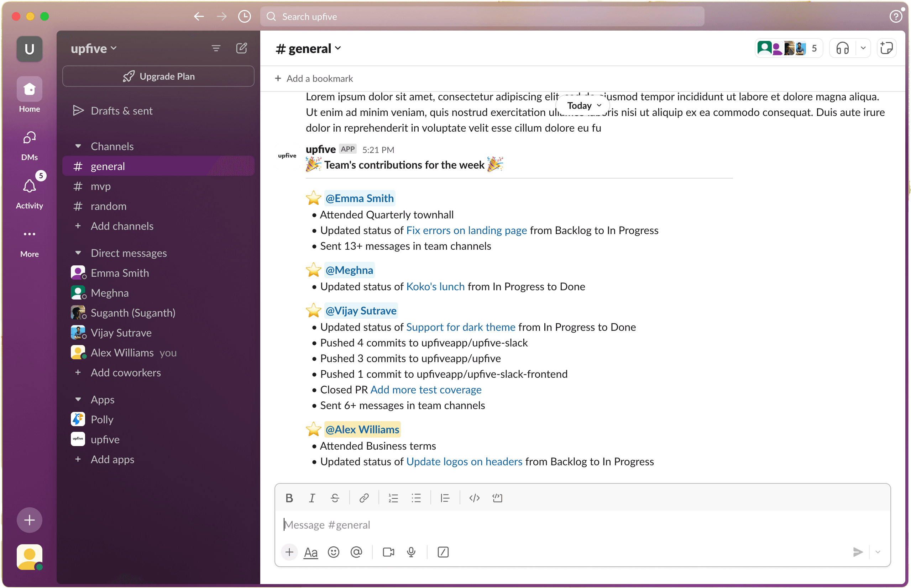Insert a link in message
Image resolution: width=911 pixels, height=588 pixels.
pos(364,498)
